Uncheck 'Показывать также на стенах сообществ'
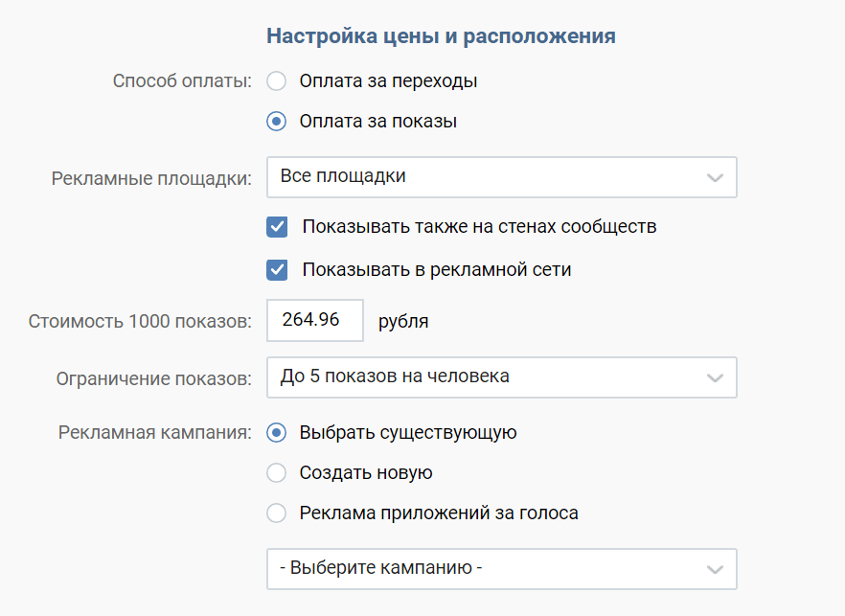 pos(277,227)
